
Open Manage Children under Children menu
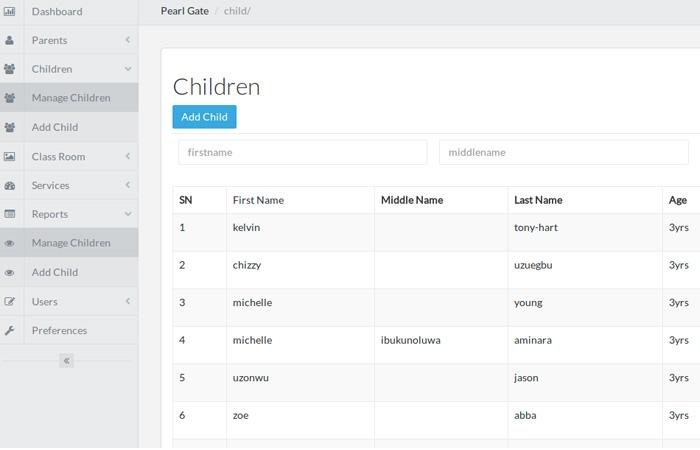(71, 98)
